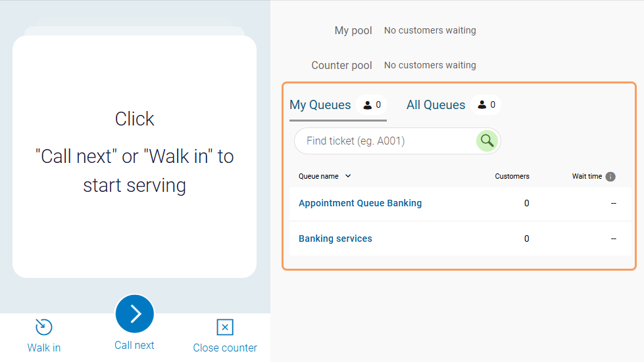
Task: Click the Call next text label
Action: click(134, 345)
